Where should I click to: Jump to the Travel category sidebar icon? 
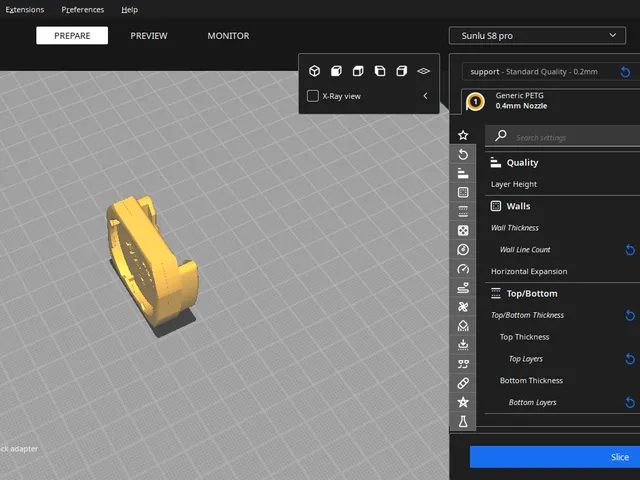pyautogui.click(x=463, y=288)
